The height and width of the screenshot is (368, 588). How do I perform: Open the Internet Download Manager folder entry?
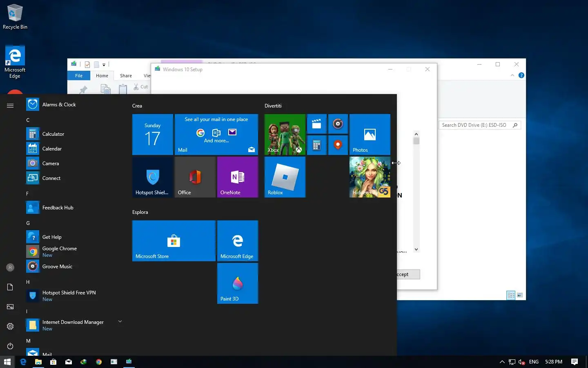(74, 325)
